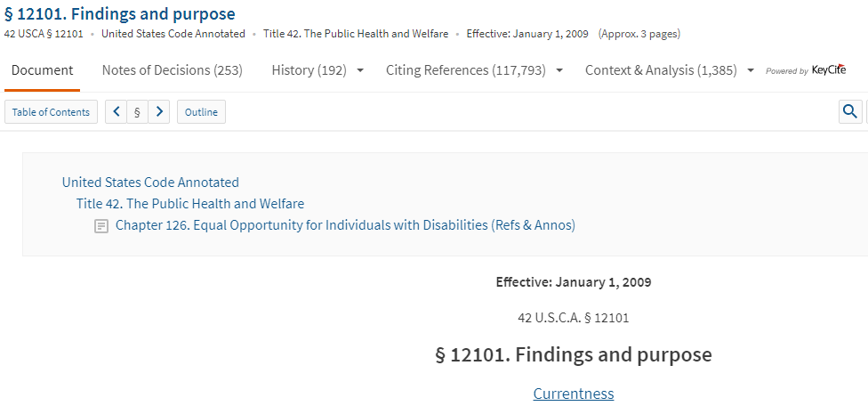Viewport: 868px width, 406px height.
Task: Select the Document tab
Action: point(42,70)
